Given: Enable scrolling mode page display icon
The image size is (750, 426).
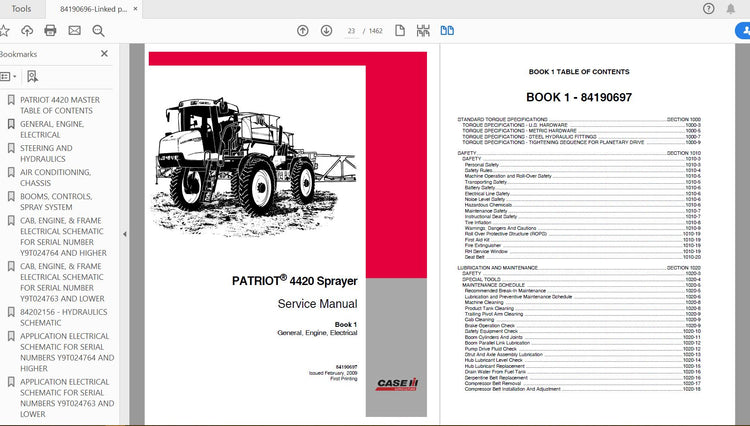Looking at the screenshot, I should pos(423,31).
